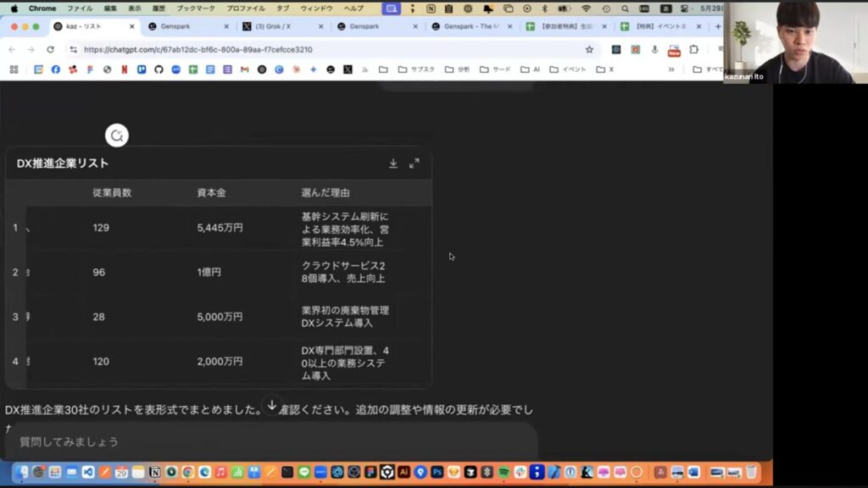Open the X bookmark icon in bookmarks bar
Viewport: 868px width, 488px height.
tap(348, 69)
